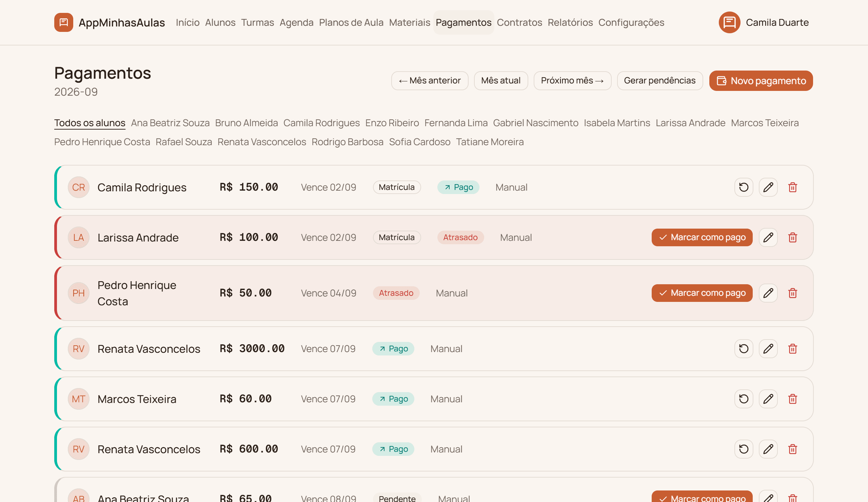Mark Pedro Henrique Costa as paid
The image size is (868, 502).
pyautogui.click(x=702, y=293)
